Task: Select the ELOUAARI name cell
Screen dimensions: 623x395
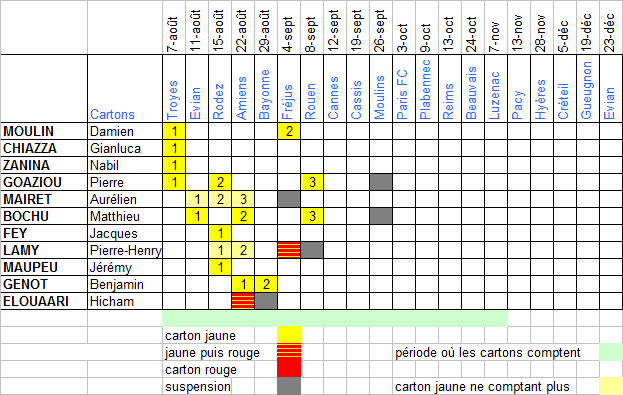Action: click(44, 301)
